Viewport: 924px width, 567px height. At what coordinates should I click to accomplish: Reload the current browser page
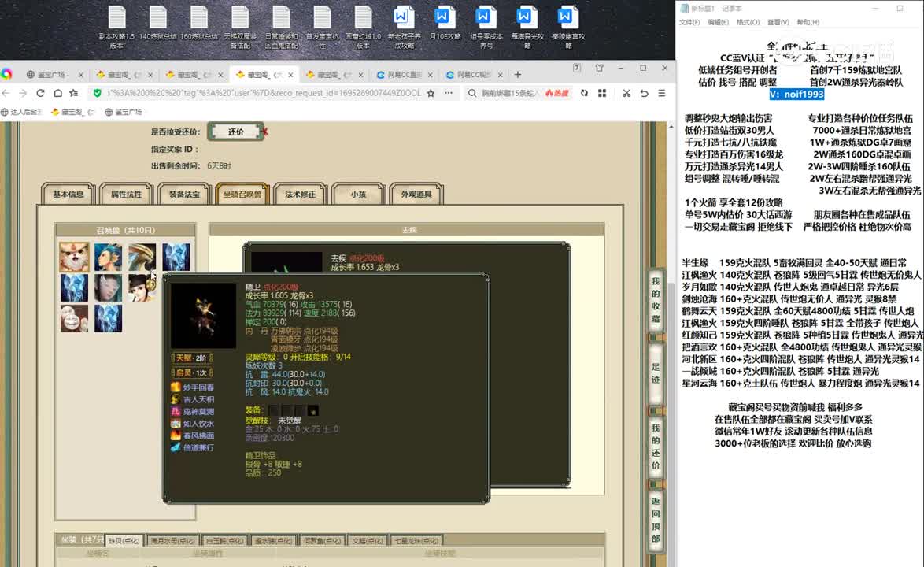tap(40, 93)
